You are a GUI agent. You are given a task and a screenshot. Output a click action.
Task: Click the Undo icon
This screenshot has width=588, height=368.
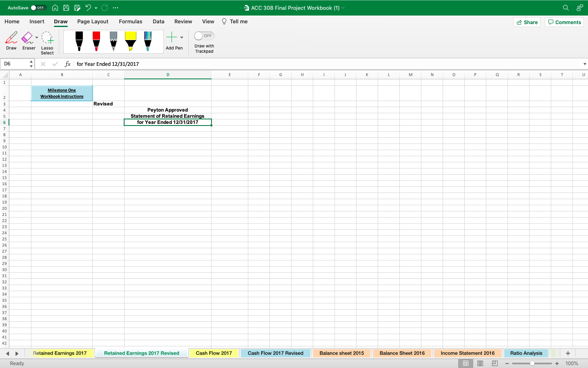[x=89, y=7]
